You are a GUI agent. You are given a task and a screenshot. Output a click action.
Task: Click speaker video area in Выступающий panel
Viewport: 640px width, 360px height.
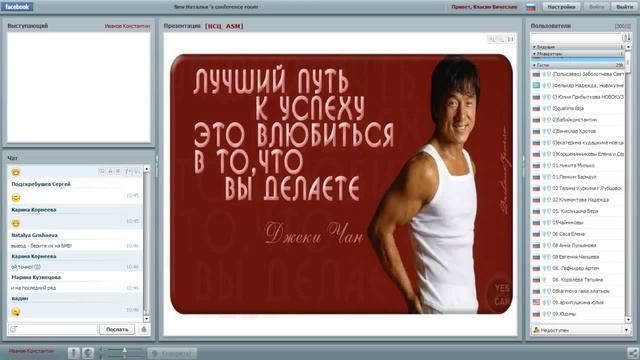[x=79, y=88]
